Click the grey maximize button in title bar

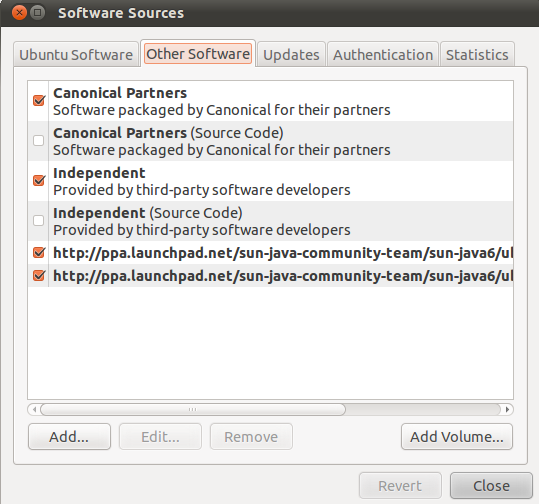(x=37, y=13)
